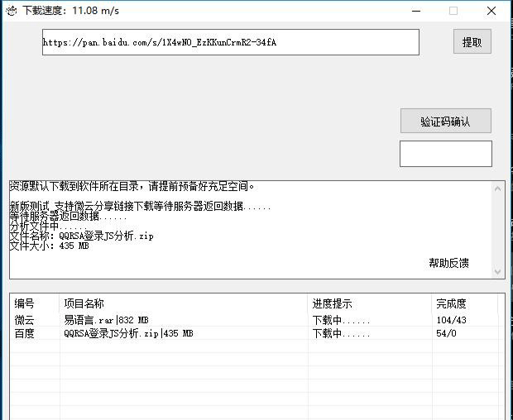The height and width of the screenshot is (420, 513).
Task: Click the log scrollbar down arrow
Action: (x=497, y=272)
